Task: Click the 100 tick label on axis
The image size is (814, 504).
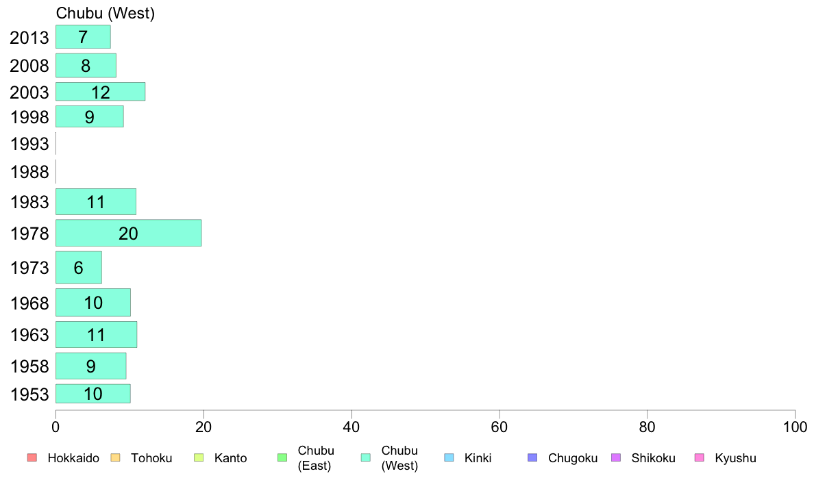Action: pos(795,427)
